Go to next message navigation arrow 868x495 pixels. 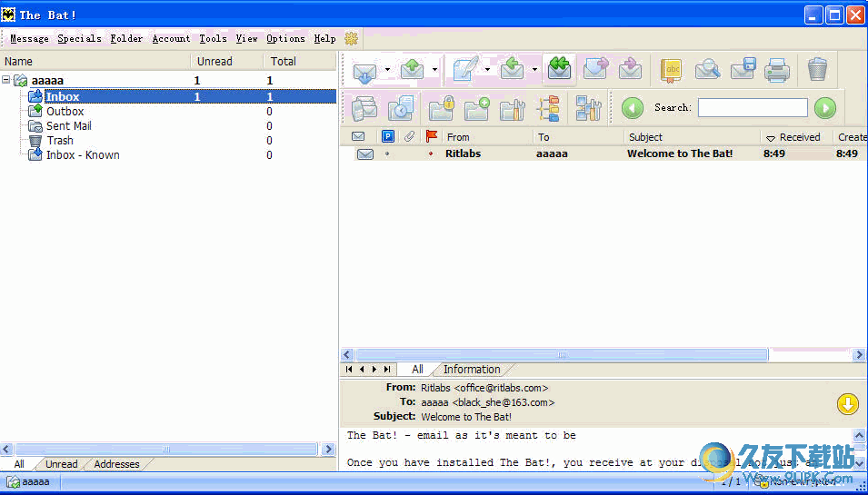(374, 369)
